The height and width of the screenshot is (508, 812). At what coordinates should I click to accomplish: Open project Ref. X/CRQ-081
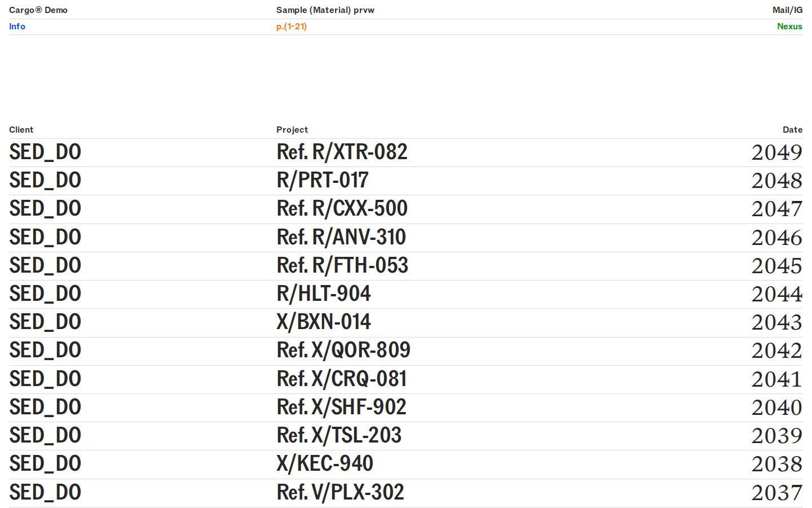(x=342, y=379)
